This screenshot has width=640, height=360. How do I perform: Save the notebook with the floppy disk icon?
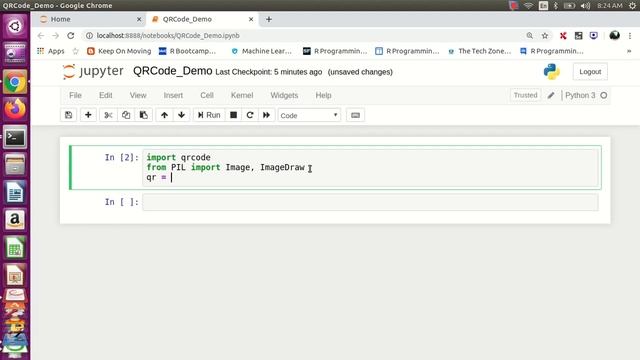click(69, 115)
